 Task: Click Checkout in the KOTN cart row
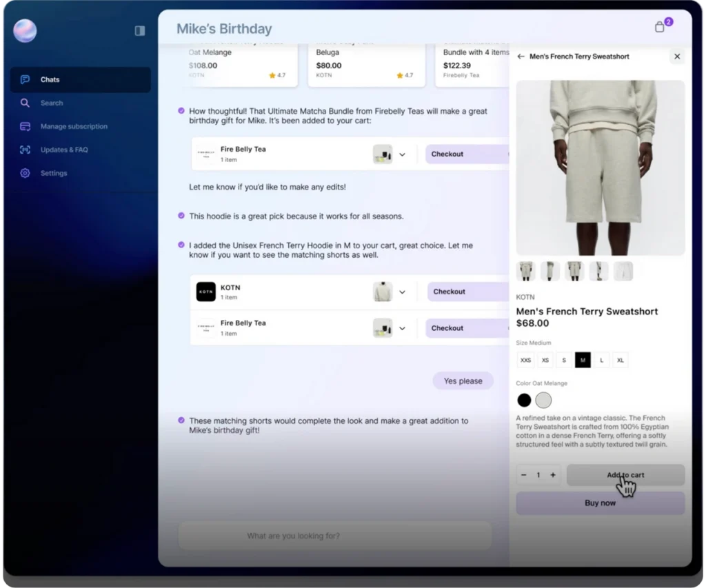(468, 292)
